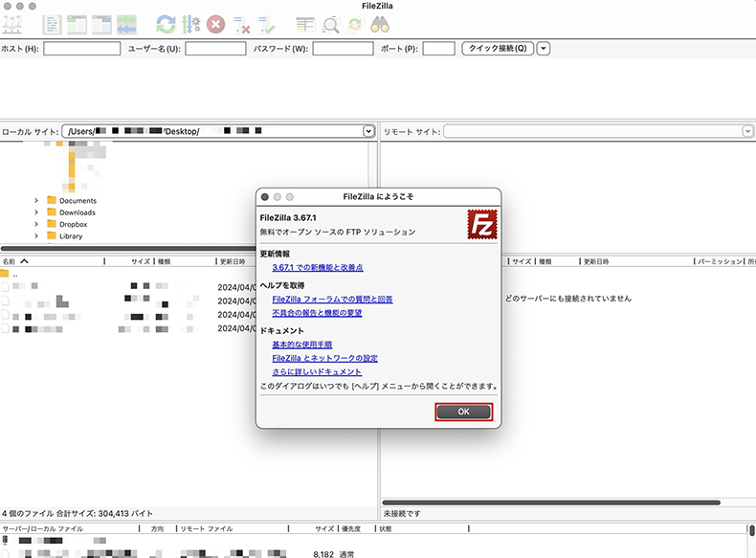
Task: Click 'どのサーバーにも接続されていません' message
Action: [568, 299]
